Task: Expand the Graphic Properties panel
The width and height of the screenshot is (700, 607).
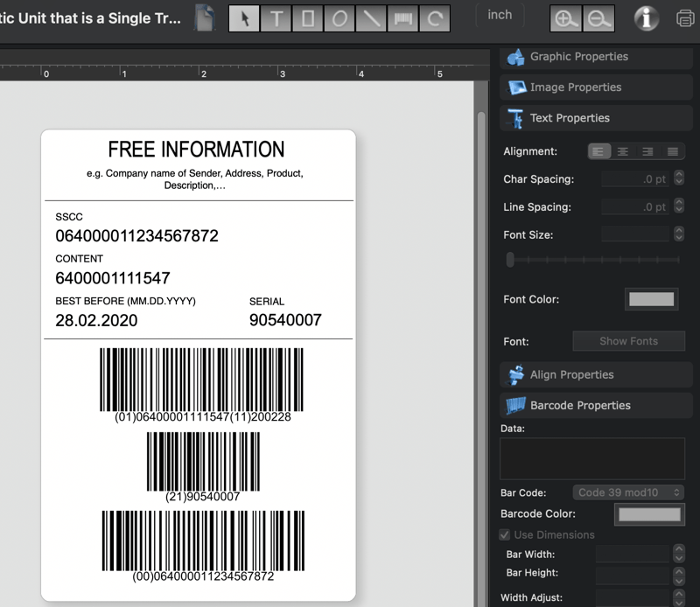Action: 595,57
